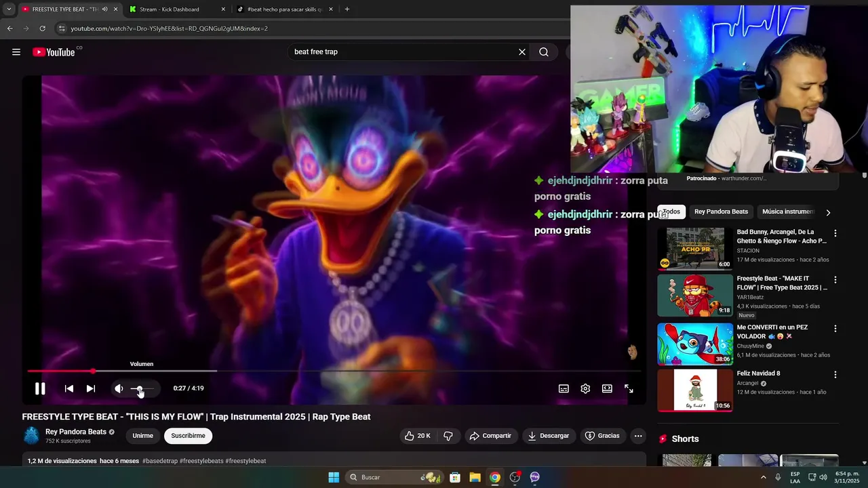
Task: Toggle subtitles on the player
Action: click(564, 388)
